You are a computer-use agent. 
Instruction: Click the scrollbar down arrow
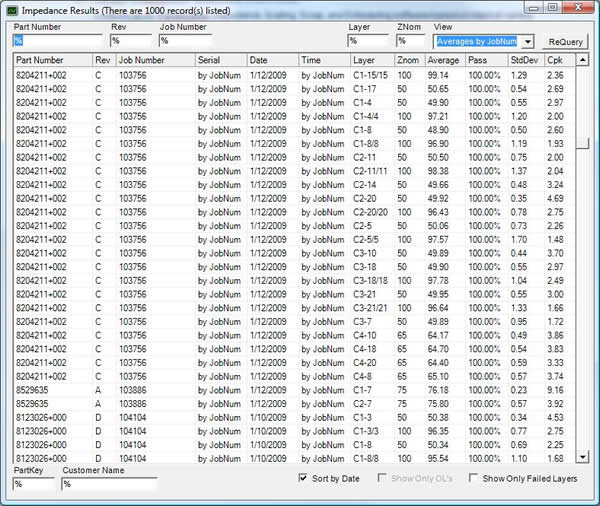(582, 457)
